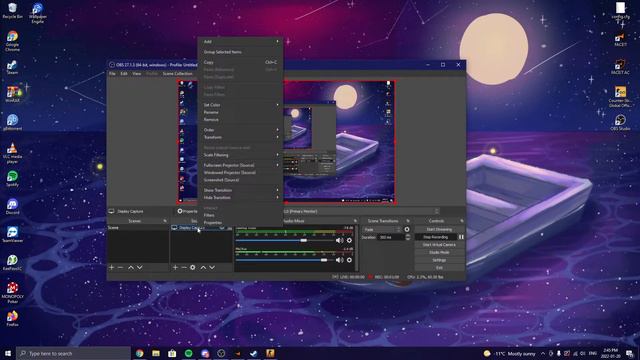
Task: Choose Copy in the context menu
Action: pos(240,62)
